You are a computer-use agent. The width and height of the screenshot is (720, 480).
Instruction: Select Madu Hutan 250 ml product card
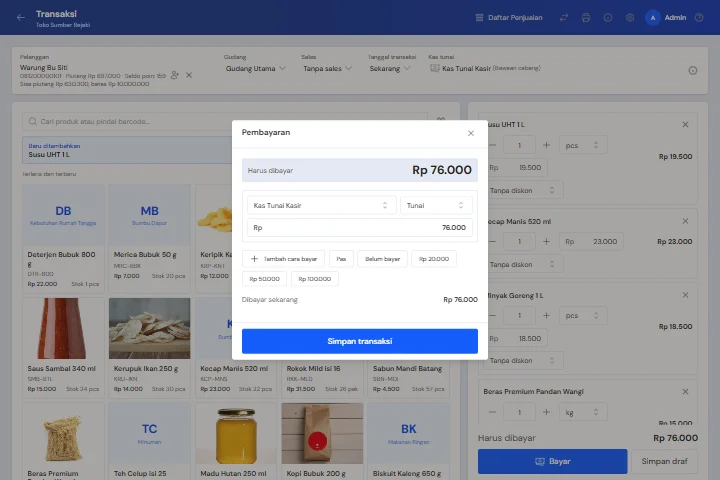236,441
